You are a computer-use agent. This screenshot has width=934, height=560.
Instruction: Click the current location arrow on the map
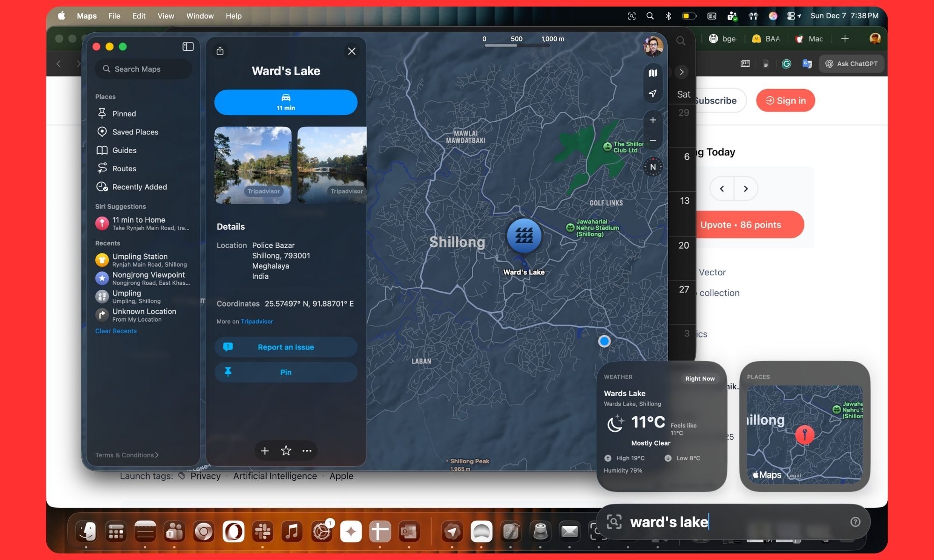[652, 93]
